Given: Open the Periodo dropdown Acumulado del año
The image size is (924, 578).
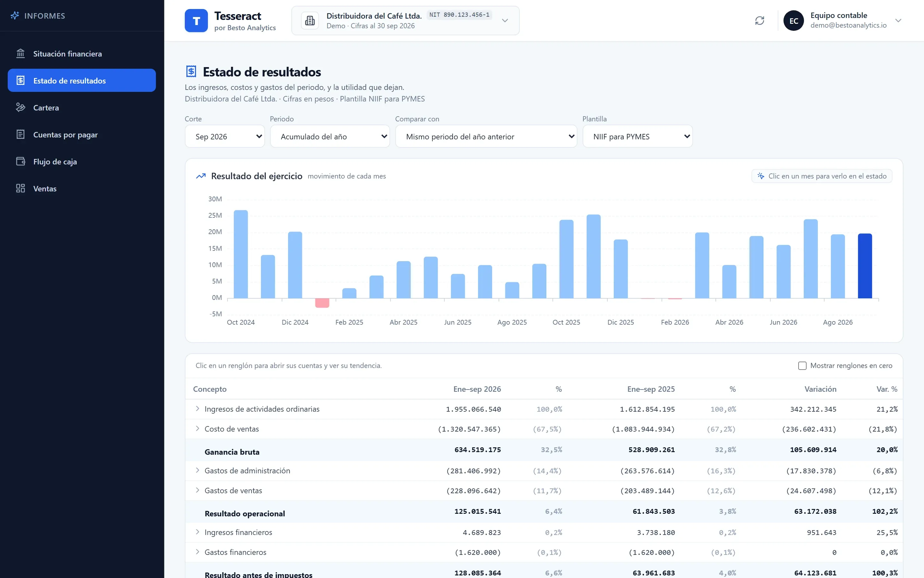Looking at the screenshot, I should [x=330, y=136].
